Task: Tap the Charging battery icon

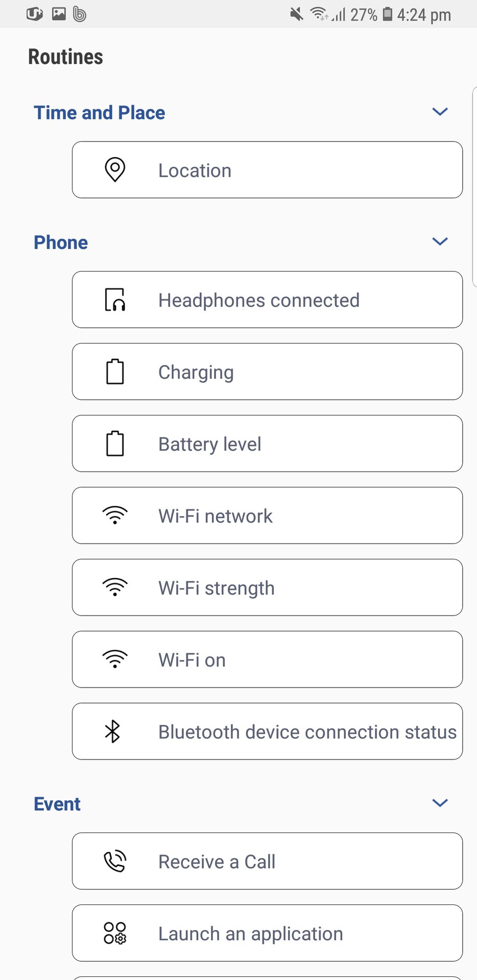Action: [x=115, y=372]
